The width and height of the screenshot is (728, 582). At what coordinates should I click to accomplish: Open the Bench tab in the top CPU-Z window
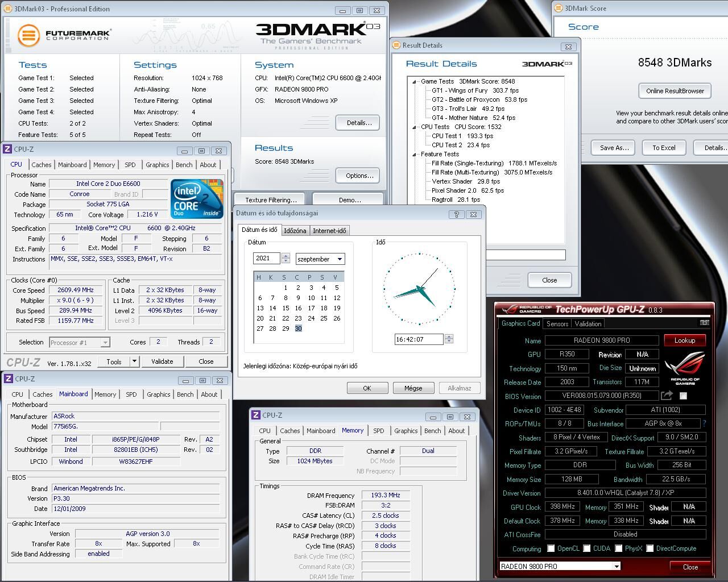184,165
